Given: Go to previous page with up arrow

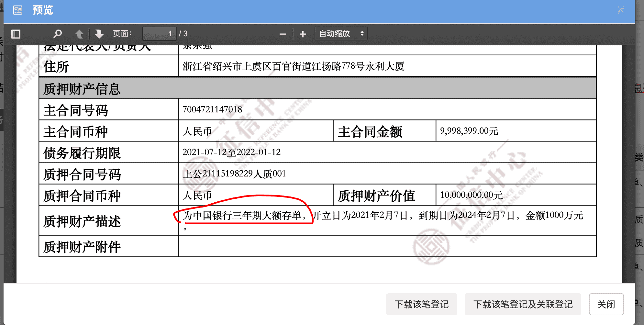Looking at the screenshot, I should pos(79,34).
